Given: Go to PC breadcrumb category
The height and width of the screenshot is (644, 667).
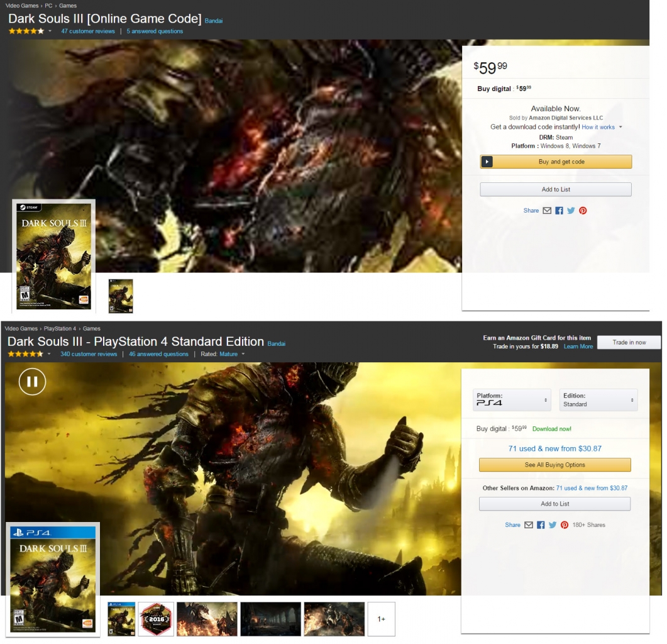Looking at the screenshot, I should (x=48, y=6).
